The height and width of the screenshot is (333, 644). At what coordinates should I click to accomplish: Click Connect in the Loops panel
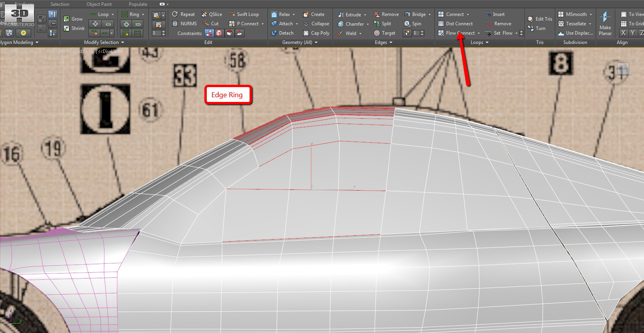(x=451, y=14)
